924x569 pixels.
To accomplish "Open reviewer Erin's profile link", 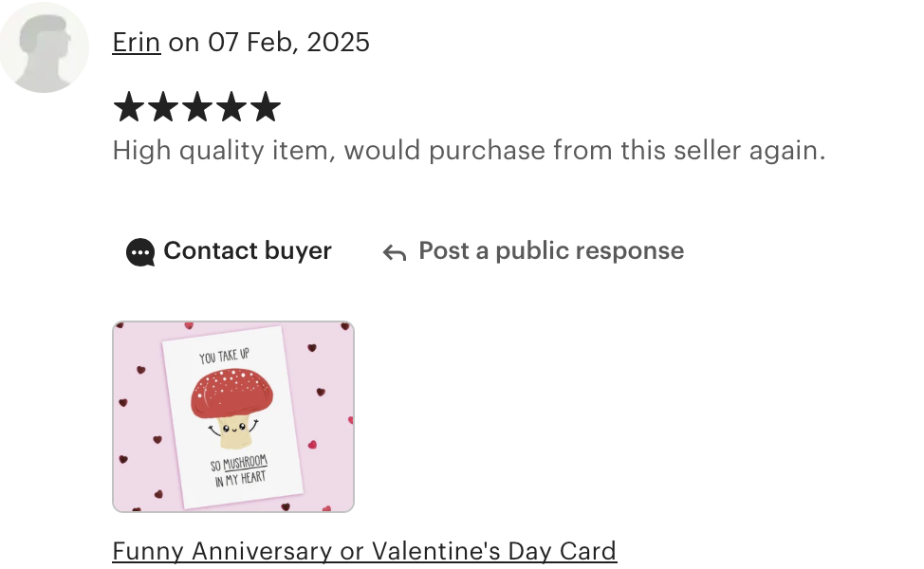I will click(136, 43).
